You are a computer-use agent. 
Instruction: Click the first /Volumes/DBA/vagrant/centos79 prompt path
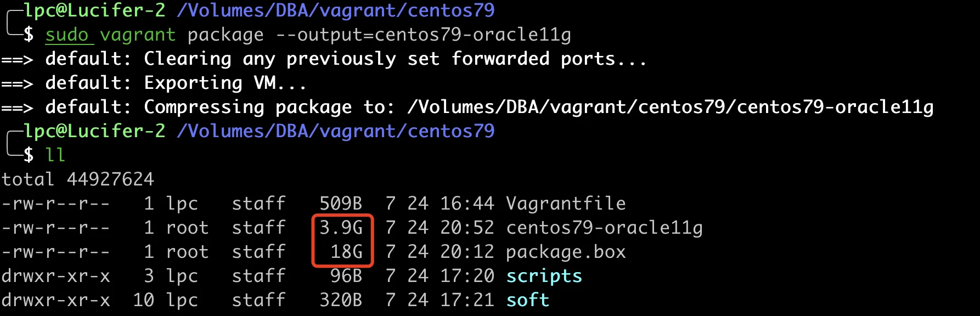pyautogui.click(x=336, y=10)
